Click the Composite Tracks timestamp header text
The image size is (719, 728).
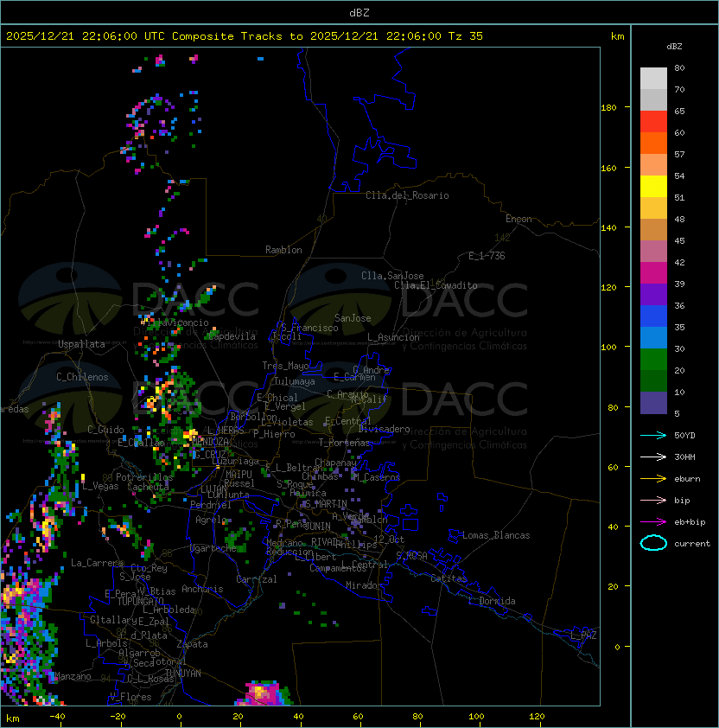(245, 36)
